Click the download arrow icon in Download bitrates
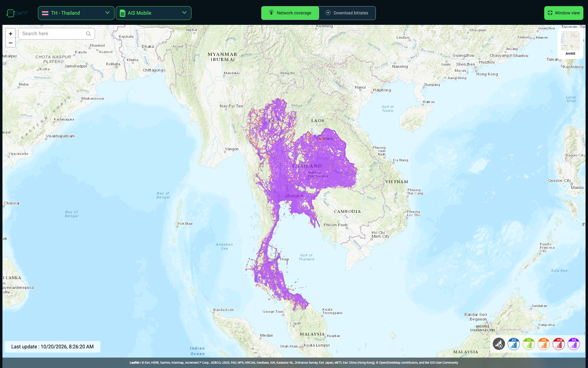The height and width of the screenshot is (368, 588). 328,13
